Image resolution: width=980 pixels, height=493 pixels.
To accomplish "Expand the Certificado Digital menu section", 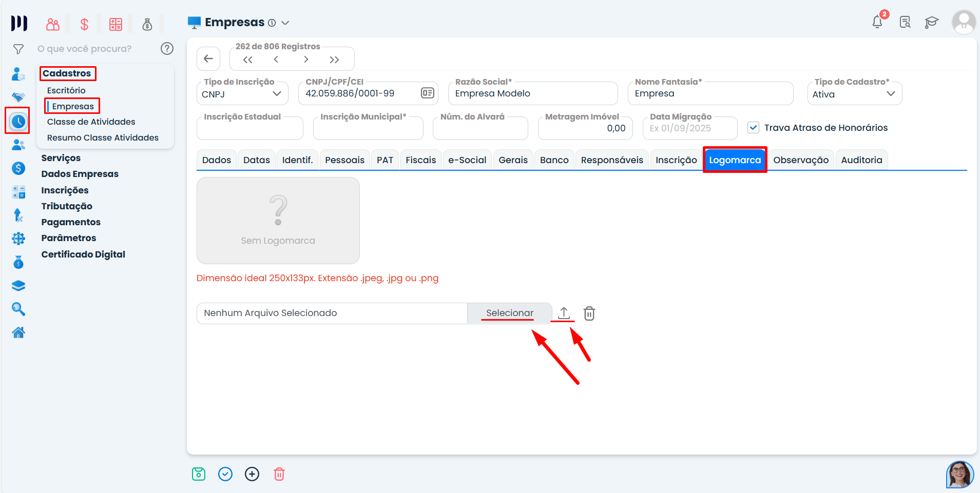I will 83,254.
